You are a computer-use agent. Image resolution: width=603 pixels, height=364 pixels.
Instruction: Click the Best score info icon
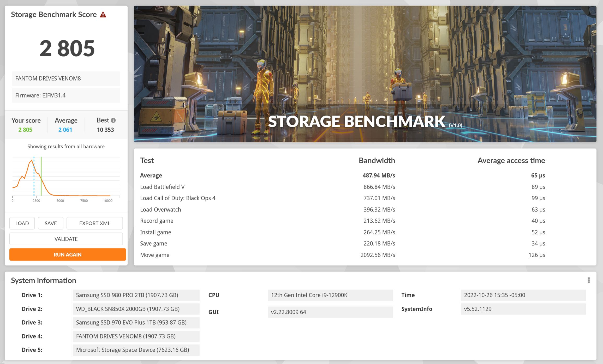113,120
